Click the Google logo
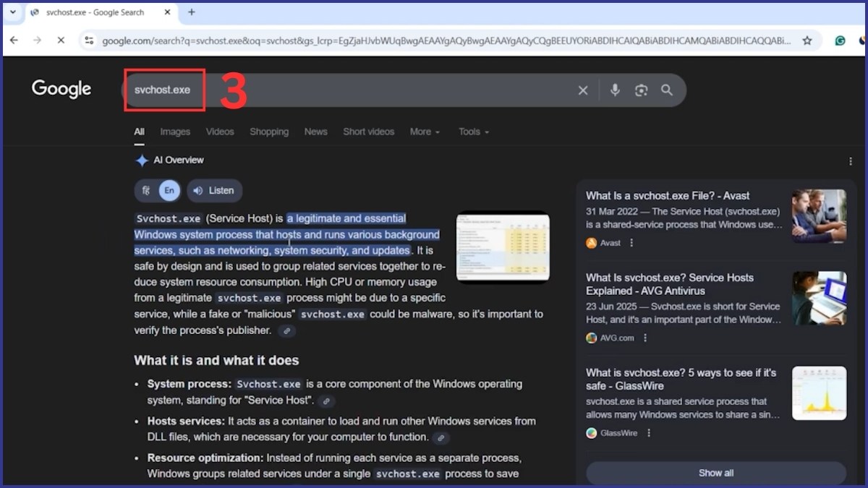 (61, 89)
